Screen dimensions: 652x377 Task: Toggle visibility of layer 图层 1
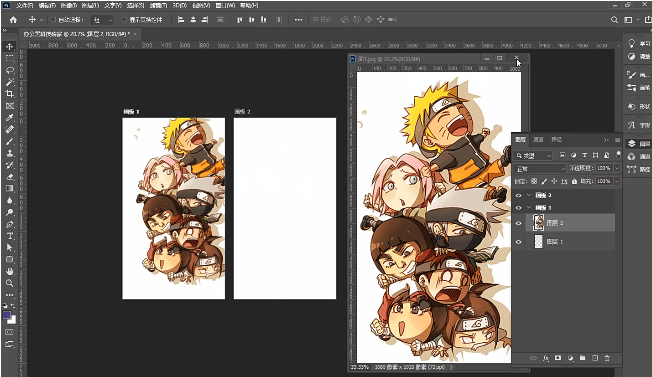click(x=519, y=241)
